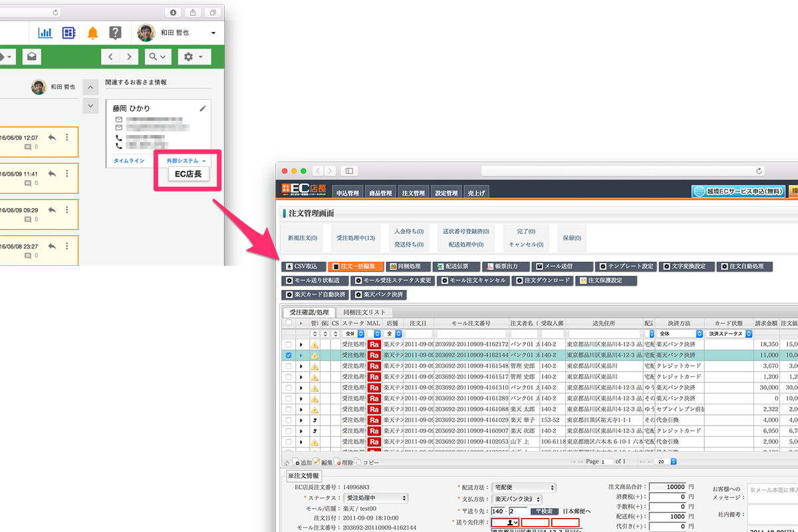Open the gear settings dropdown
Image resolution: width=798 pixels, height=532 pixels.
194,57
